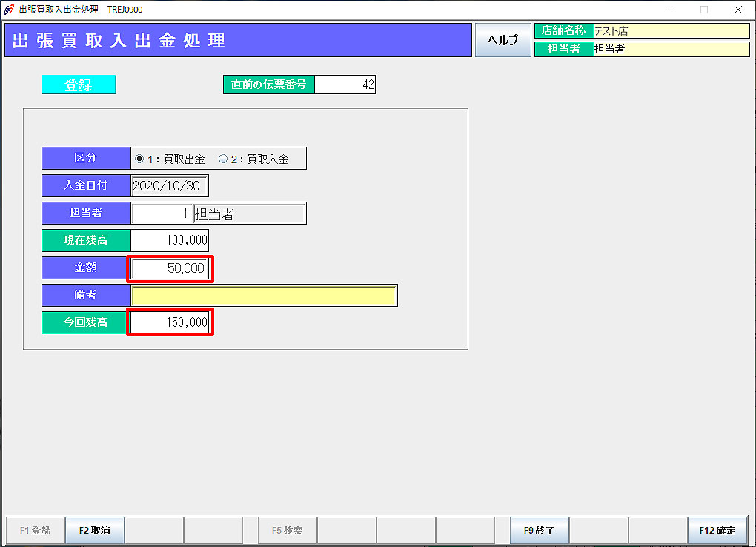756x547 pixels.
Task: Click the 現在残高 balance field
Action: [170, 241]
